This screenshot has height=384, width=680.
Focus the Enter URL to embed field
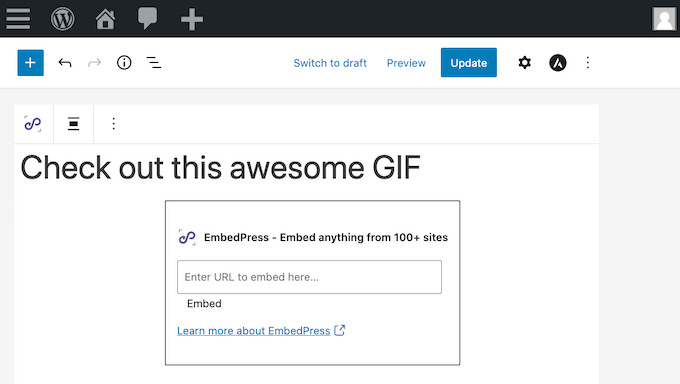(309, 277)
